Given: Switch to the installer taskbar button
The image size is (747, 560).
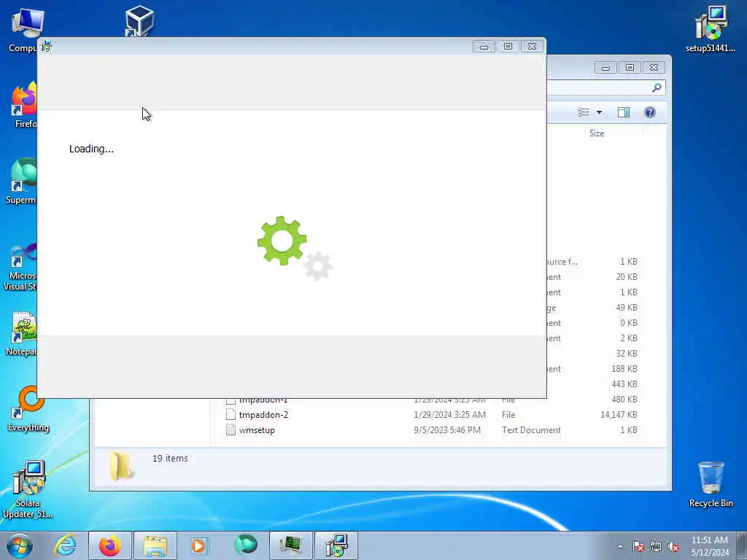Looking at the screenshot, I should click(336, 545).
